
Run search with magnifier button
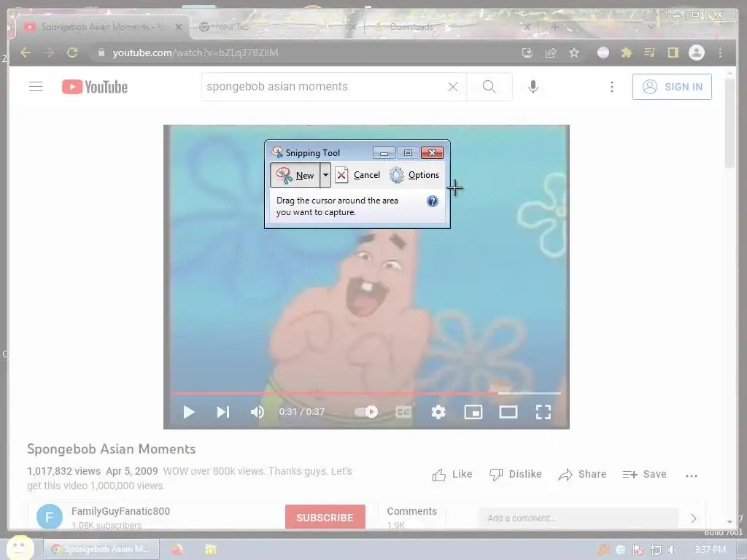[489, 87]
